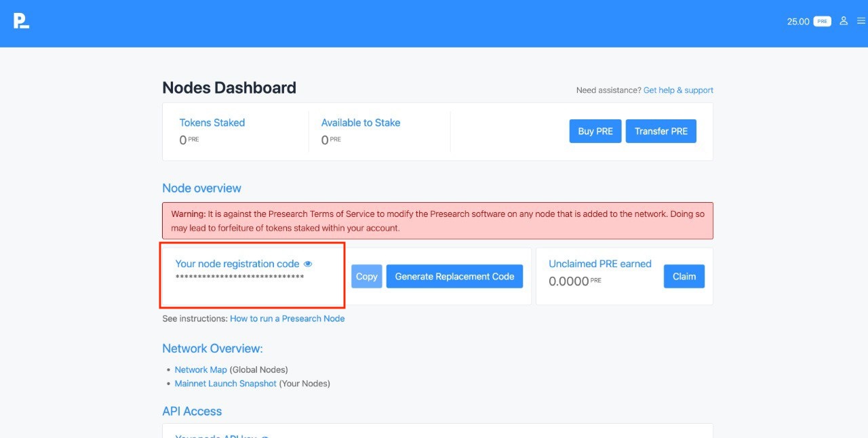Click the Your node registration code label
This screenshot has width=868, height=438.
coord(237,264)
